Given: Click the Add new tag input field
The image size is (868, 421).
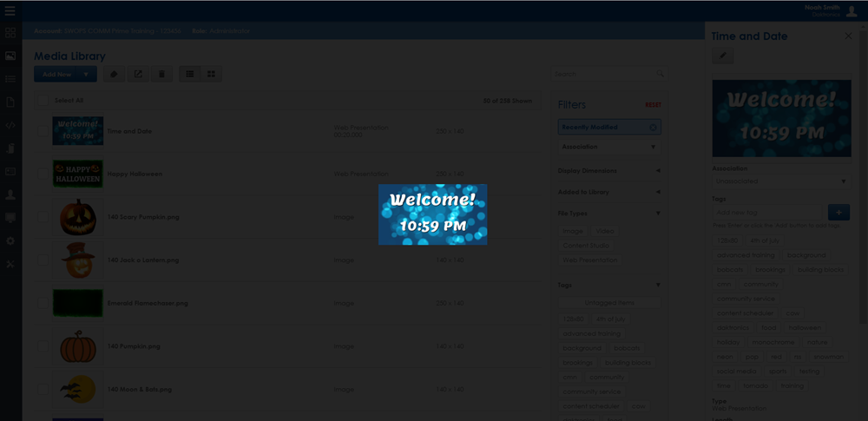Looking at the screenshot, I should (x=768, y=212).
